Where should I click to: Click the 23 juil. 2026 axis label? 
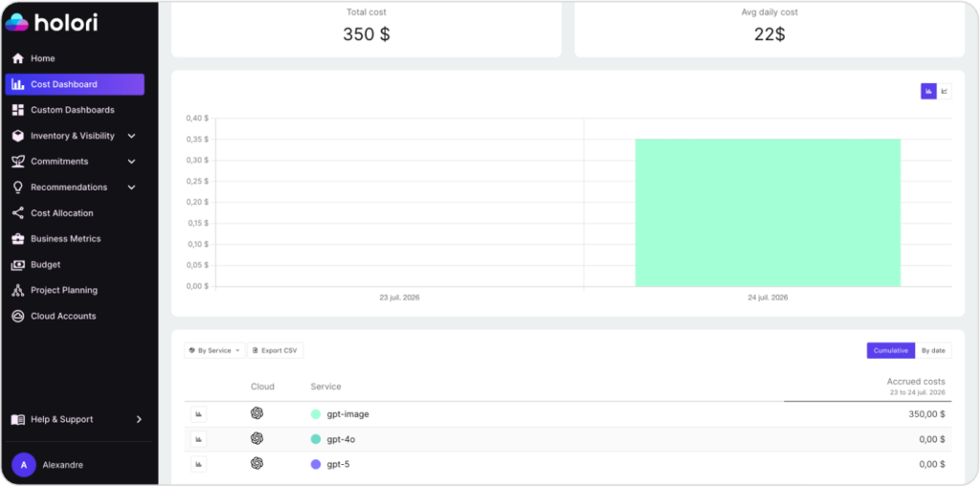click(x=399, y=298)
